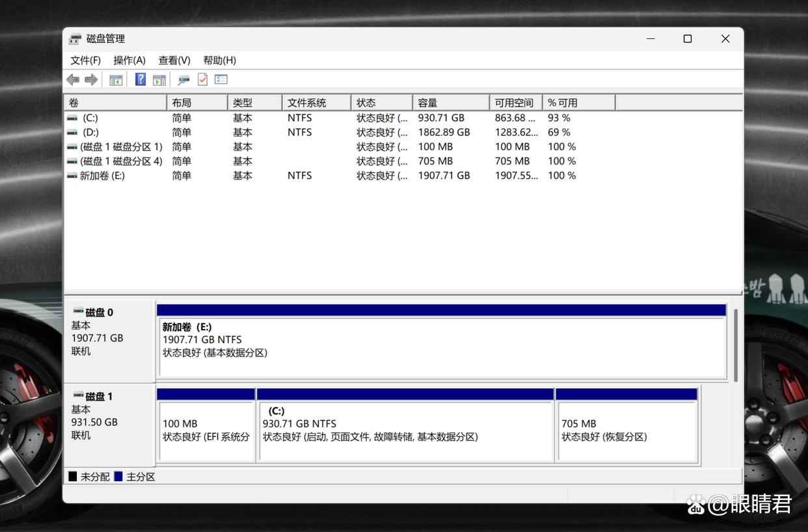Select the 新加卷 (E:) row in volume list

101,176
